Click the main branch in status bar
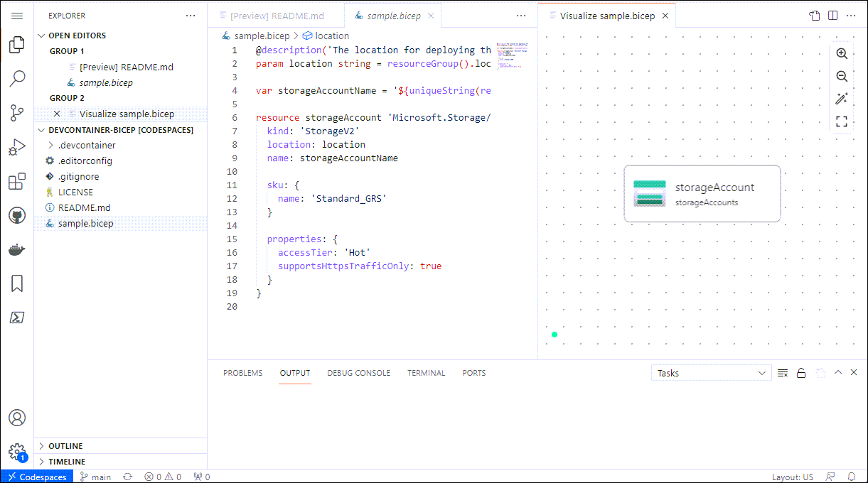The width and height of the screenshot is (868, 483). tap(95, 477)
